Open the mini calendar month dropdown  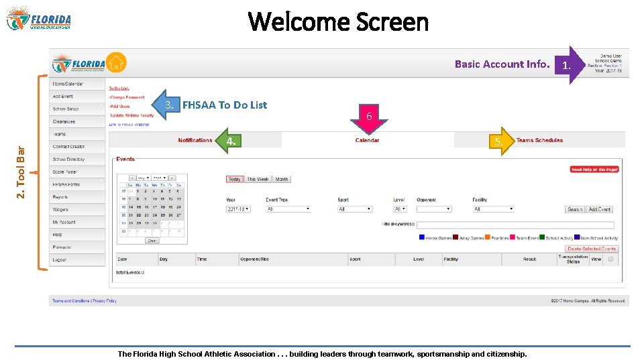tap(144, 178)
